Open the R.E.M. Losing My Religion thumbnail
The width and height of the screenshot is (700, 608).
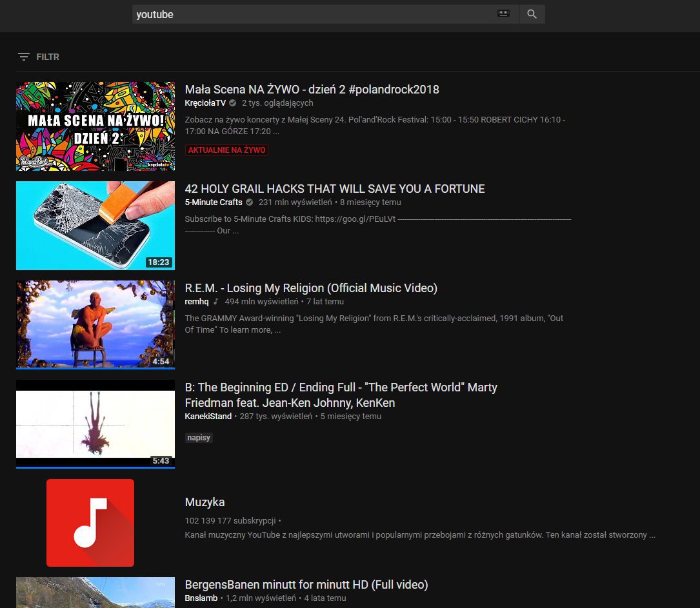(x=95, y=325)
